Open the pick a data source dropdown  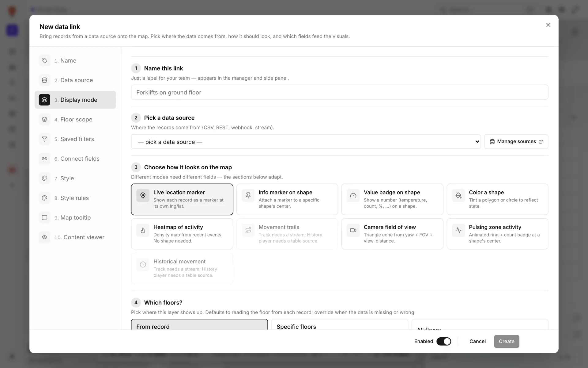coord(306,142)
